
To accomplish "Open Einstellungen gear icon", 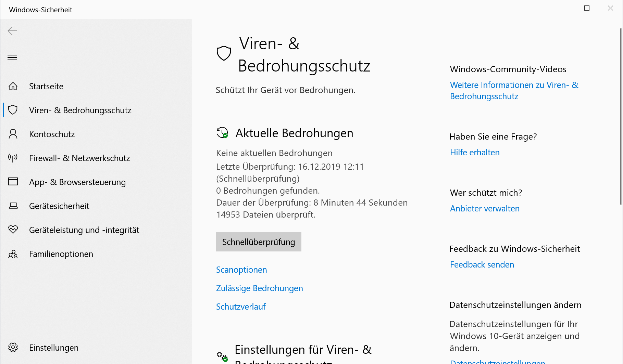I will pos(13,347).
